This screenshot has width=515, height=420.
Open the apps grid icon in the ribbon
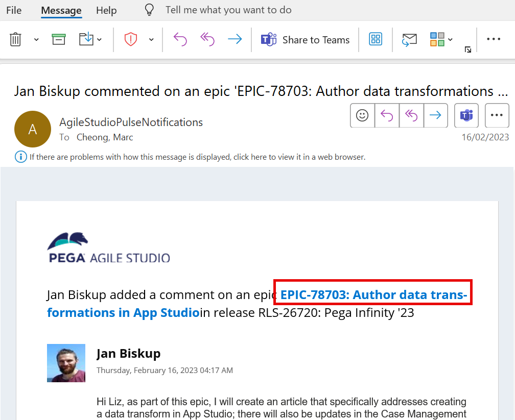(376, 39)
